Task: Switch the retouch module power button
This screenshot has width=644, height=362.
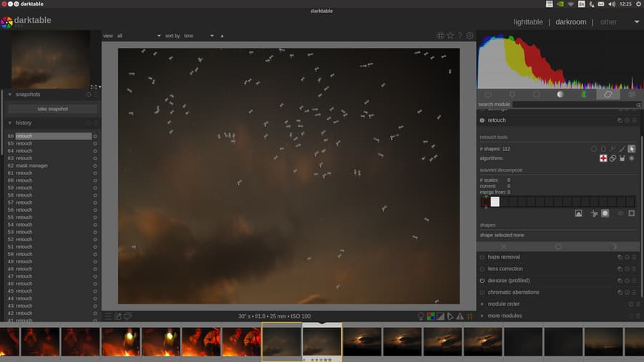Action: point(482,120)
